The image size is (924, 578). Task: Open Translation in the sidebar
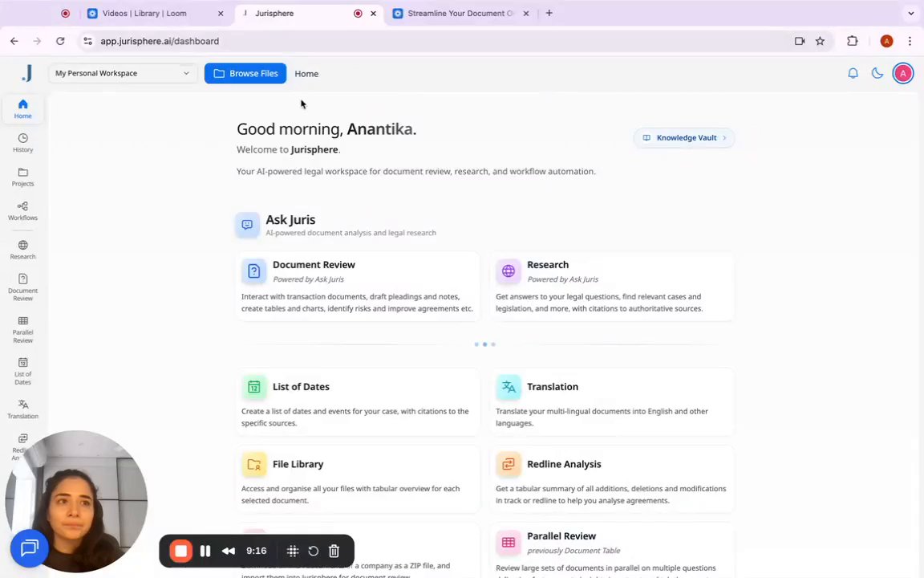[22, 409]
